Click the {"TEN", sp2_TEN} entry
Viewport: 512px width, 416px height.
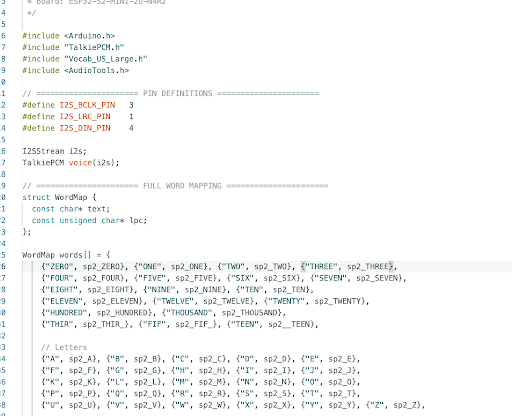coord(273,290)
